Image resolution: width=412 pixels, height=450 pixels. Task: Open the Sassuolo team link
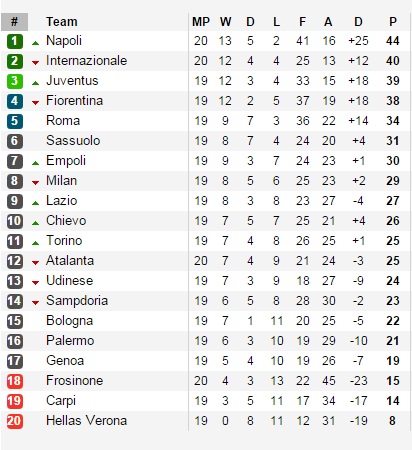click(73, 141)
